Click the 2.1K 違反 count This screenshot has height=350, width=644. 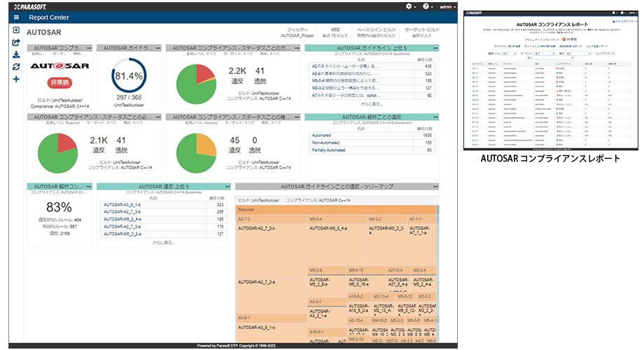[x=99, y=145]
